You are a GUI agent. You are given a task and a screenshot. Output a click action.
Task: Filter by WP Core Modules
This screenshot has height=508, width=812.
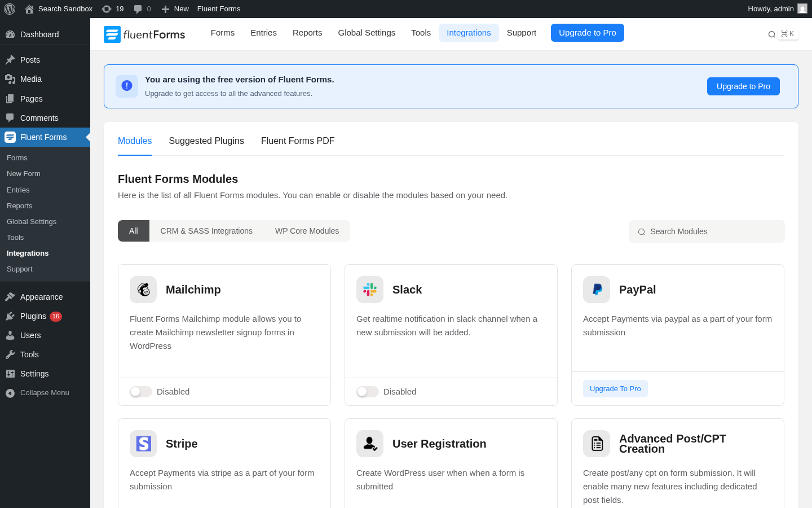click(x=307, y=231)
